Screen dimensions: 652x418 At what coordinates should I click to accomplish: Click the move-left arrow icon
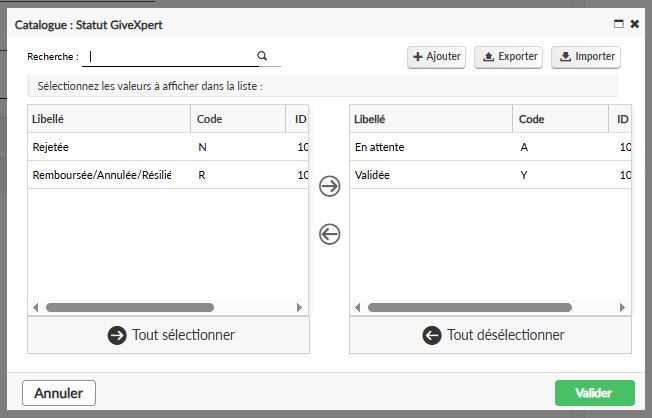click(x=329, y=234)
